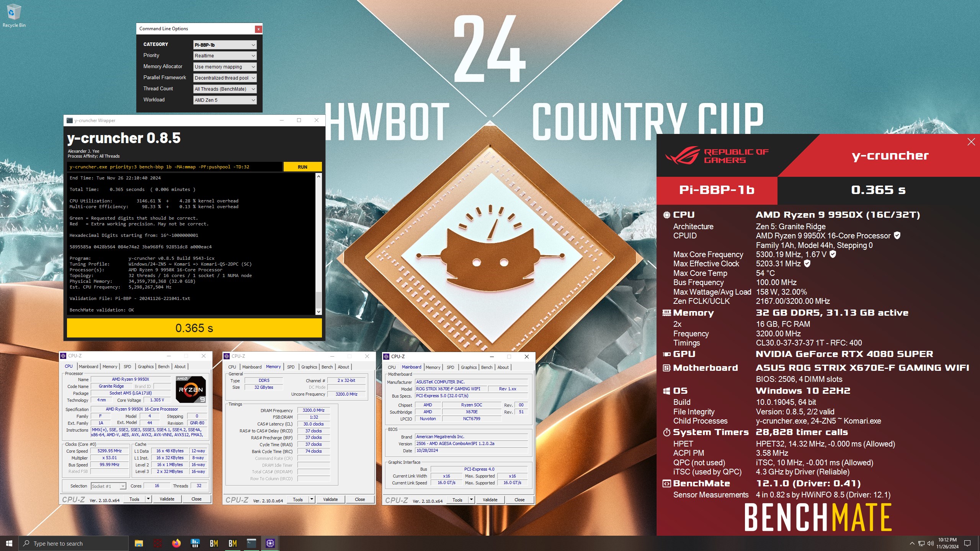Click 'BenchMate validation: OK' line
This screenshot has height=551, width=980.
tap(102, 310)
